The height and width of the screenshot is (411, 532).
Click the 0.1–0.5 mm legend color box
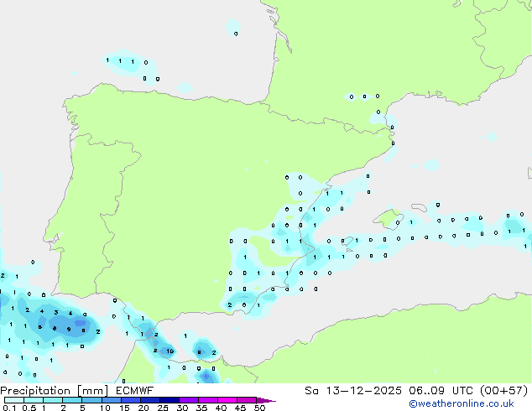[x=14, y=400]
